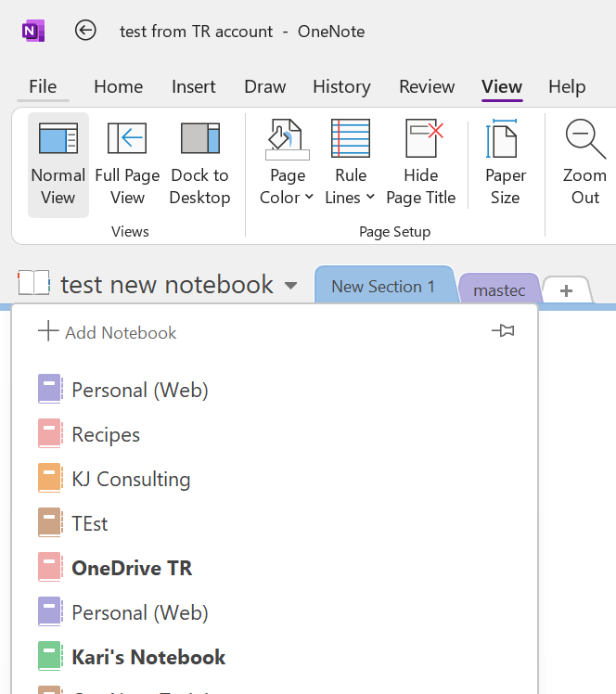The height and width of the screenshot is (694, 616).
Task: Click the pink OneDrive TR notebook icon
Action: 50,568
